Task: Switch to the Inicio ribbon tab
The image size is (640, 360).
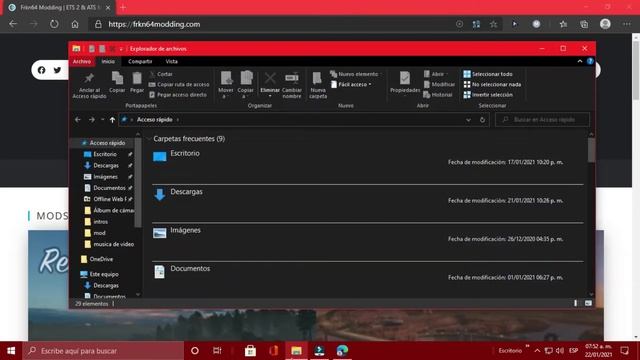Action: (108, 61)
